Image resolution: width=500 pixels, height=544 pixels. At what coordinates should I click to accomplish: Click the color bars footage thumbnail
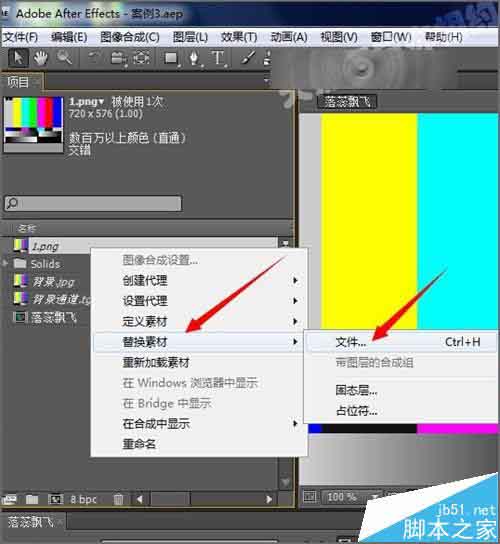coord(33,124)
